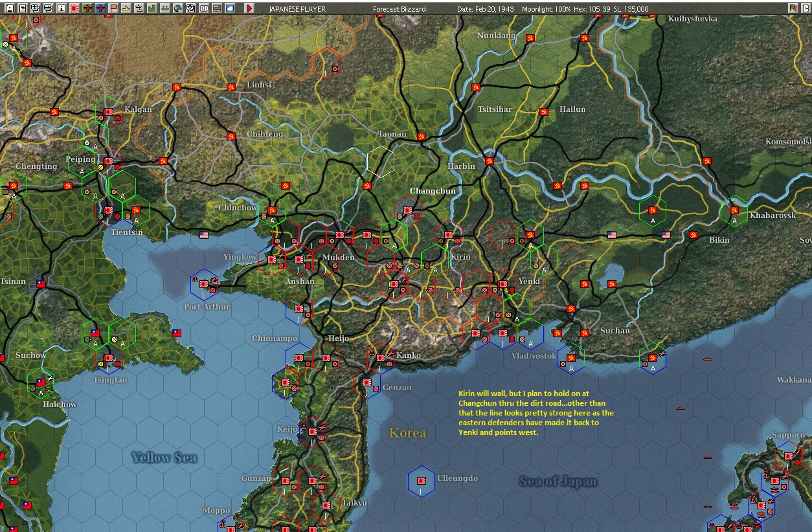
Task: Toggle the weather cloud overlay icon
Action: click(x=229, y=8)
